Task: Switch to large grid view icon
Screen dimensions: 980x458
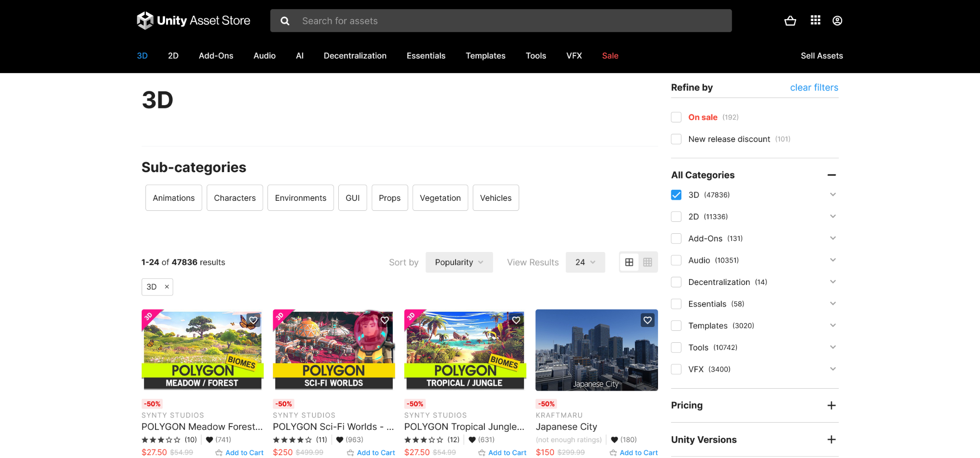Action: pos(629,262)
